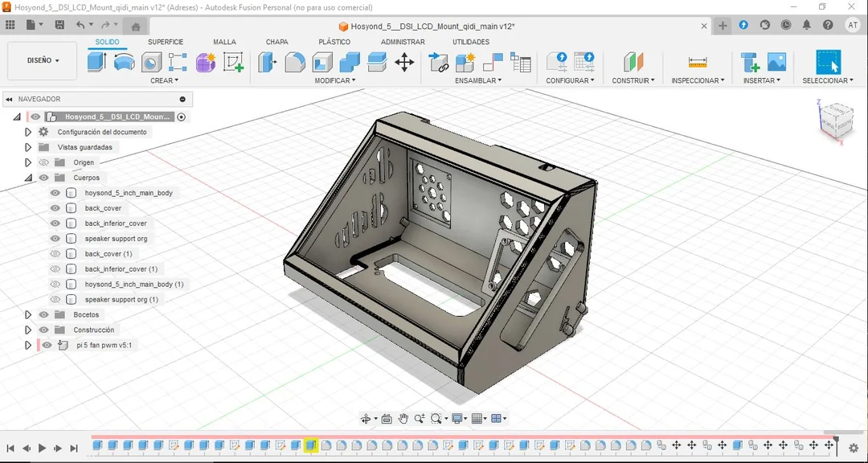Viewport: 868px width, 463px height.
Task: Click the Save disk icon
Action: click(x=59, y=25)
